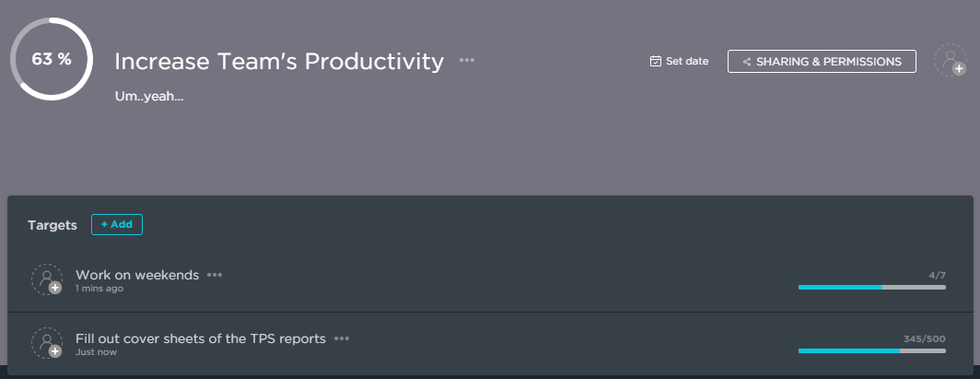Click the 345/500 progress count
This screenshot has height=379, width=980.
pyautogui.click(x=924, y=338)
